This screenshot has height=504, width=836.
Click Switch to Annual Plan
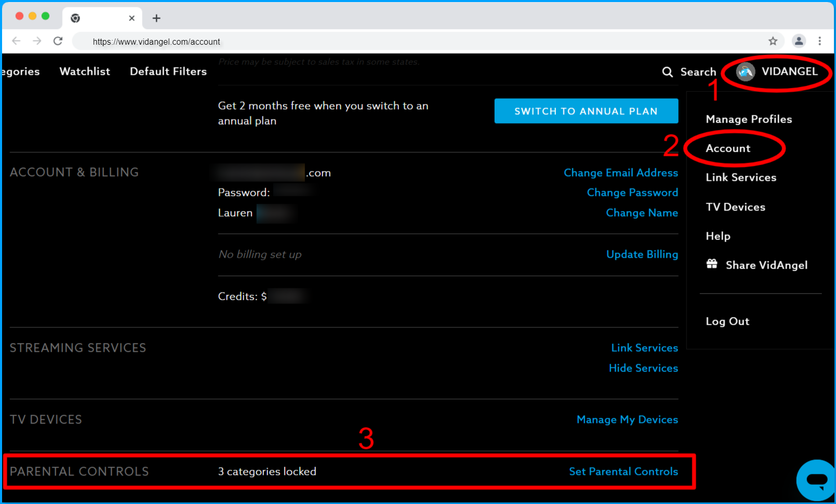(x=586, y=111)
